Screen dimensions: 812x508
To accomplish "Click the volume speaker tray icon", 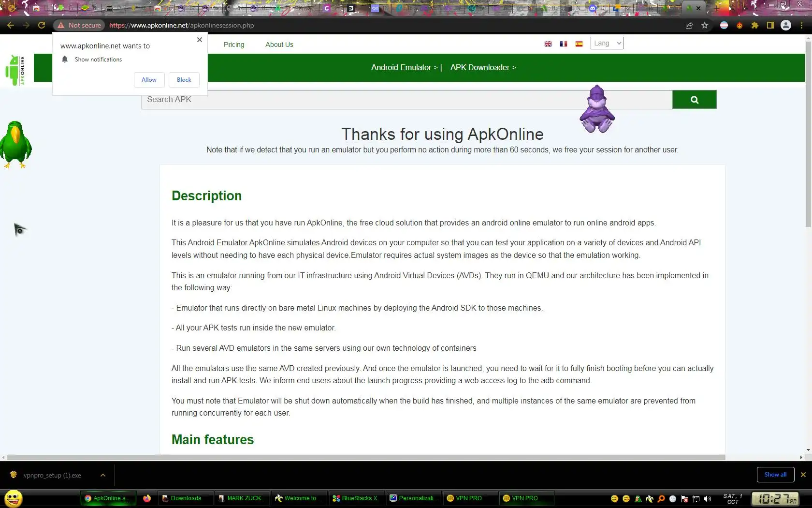I will [708, 499].
